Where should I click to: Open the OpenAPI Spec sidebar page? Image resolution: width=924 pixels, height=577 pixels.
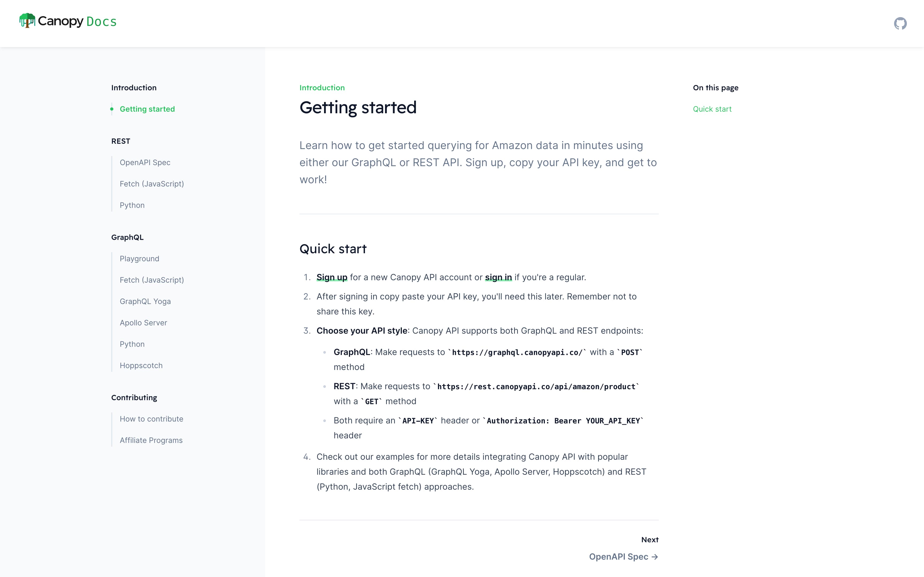pyautogui.click(x=145, y=163)
